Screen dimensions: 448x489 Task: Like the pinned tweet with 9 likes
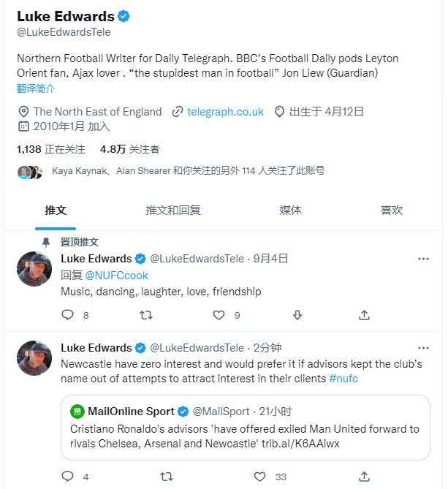[x=219, y=315]
